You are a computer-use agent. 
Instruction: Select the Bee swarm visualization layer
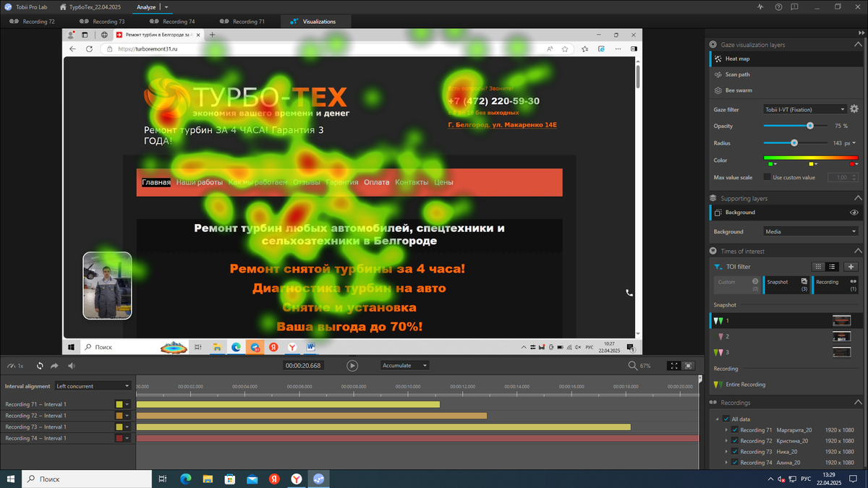pos(786,90)
